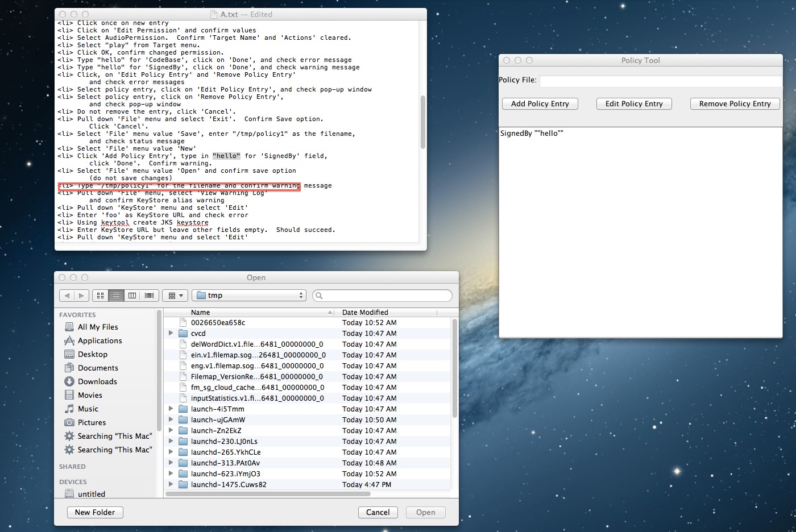Choose the untitled device in sidebar
796x532 pixels.
click(x=91, y=494)
